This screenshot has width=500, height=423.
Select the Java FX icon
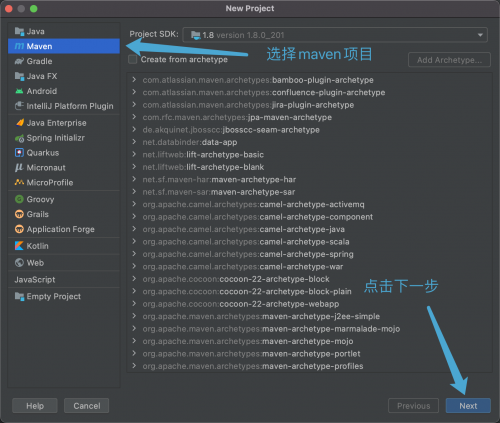tap(19, 76)
